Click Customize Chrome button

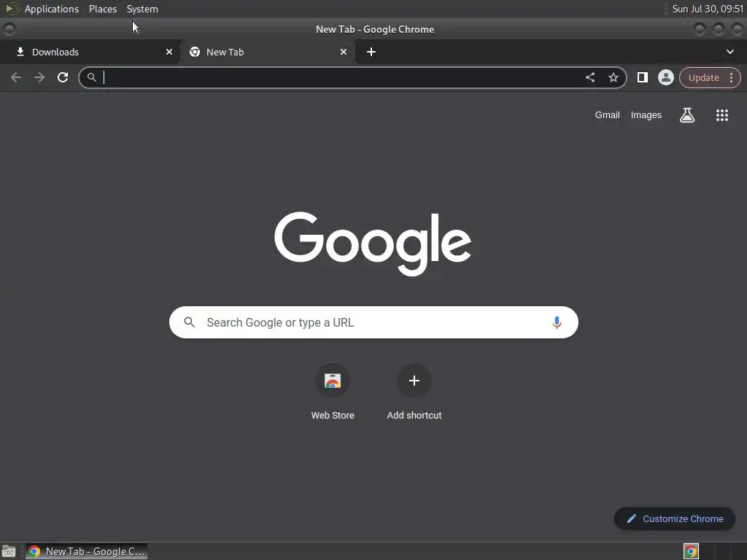click(675, 518)
